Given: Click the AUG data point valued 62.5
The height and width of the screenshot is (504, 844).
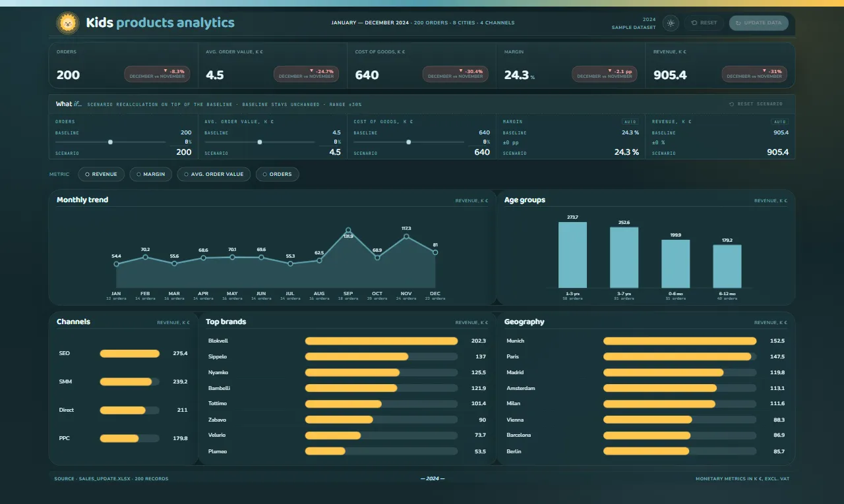Looking at the screenshot, I should (x=319, y=261).
